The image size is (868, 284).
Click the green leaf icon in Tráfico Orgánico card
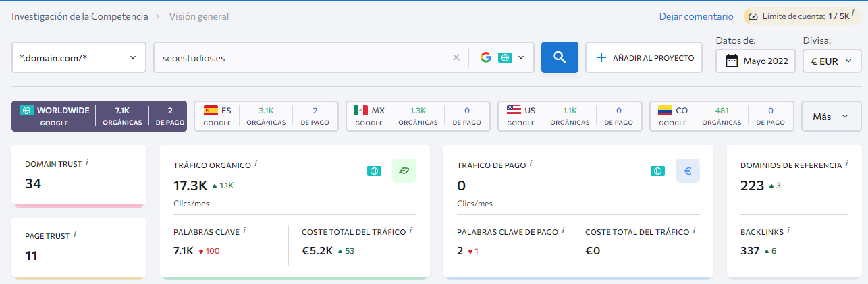coord(404,171)
